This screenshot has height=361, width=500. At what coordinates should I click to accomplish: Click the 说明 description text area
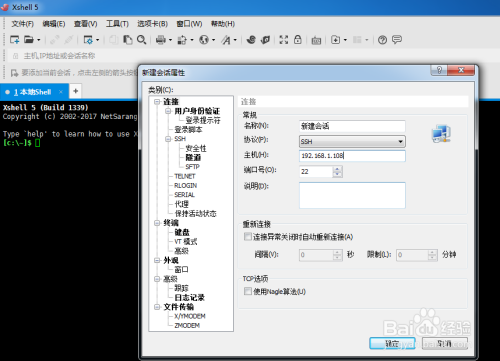[352, 195]
